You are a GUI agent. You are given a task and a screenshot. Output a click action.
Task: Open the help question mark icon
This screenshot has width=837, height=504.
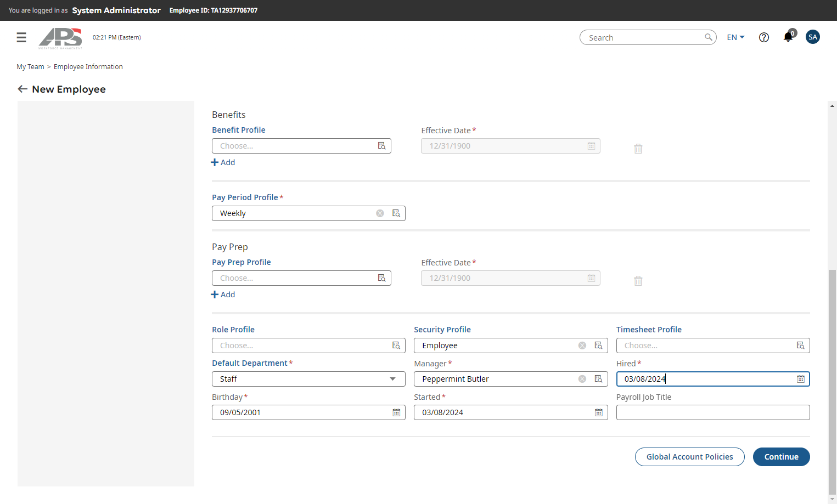(763, 37)
